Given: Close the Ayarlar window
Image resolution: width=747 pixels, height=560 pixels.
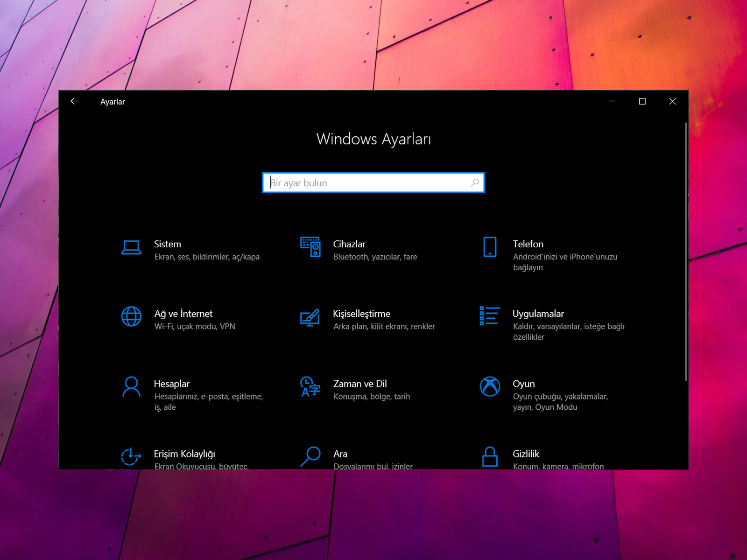Looking at the screenshot, I should coord(672,101).
